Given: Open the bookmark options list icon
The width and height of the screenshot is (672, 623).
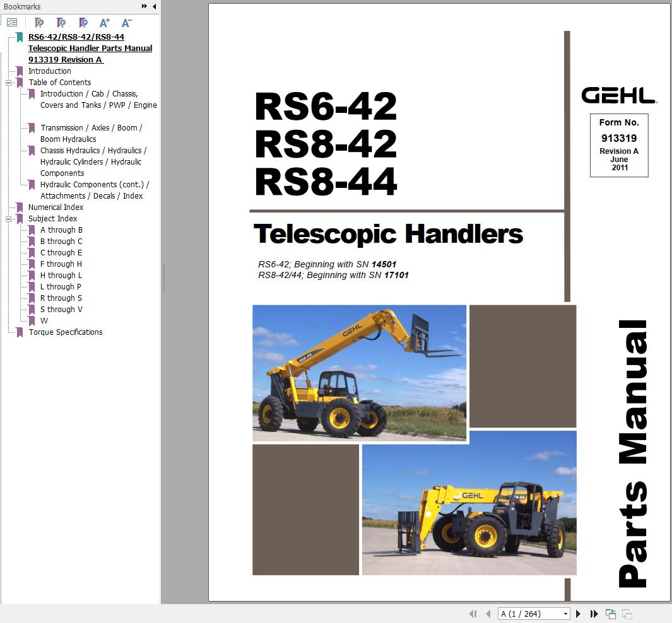Looking at the screenshot, I should 12,22.
